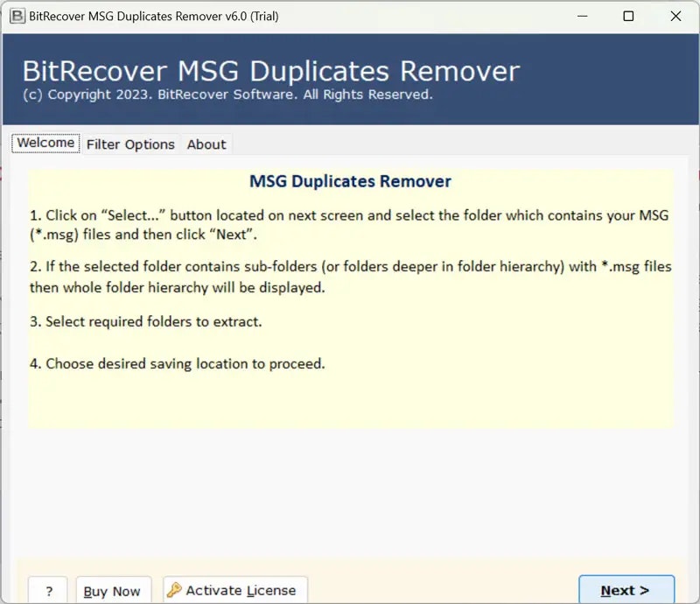Click the Buy Now button
Viewport: 700px width, 604px height.
[114, 591]
